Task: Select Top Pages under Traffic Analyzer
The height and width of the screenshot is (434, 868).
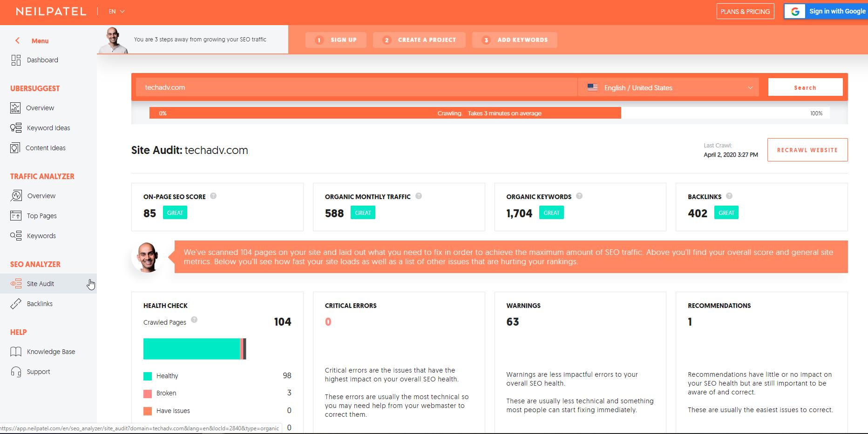Action: 41,215
